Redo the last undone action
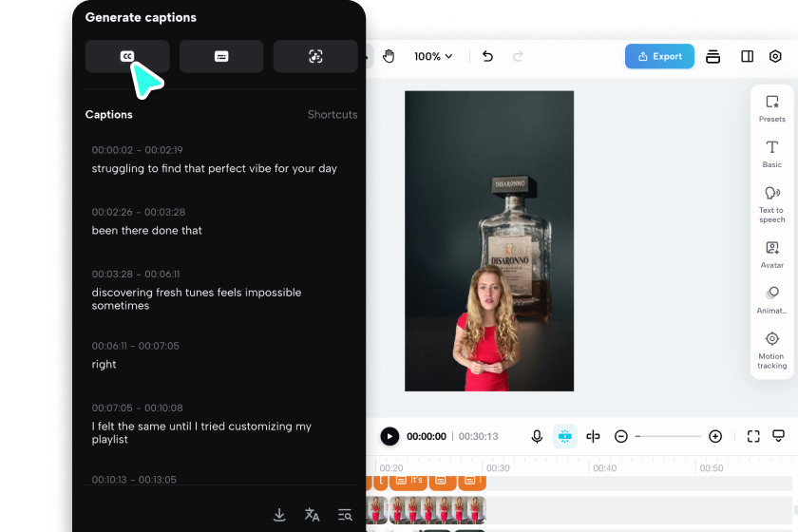The height and width of the screenshot is (532, 798). click(x=518, y=56)
